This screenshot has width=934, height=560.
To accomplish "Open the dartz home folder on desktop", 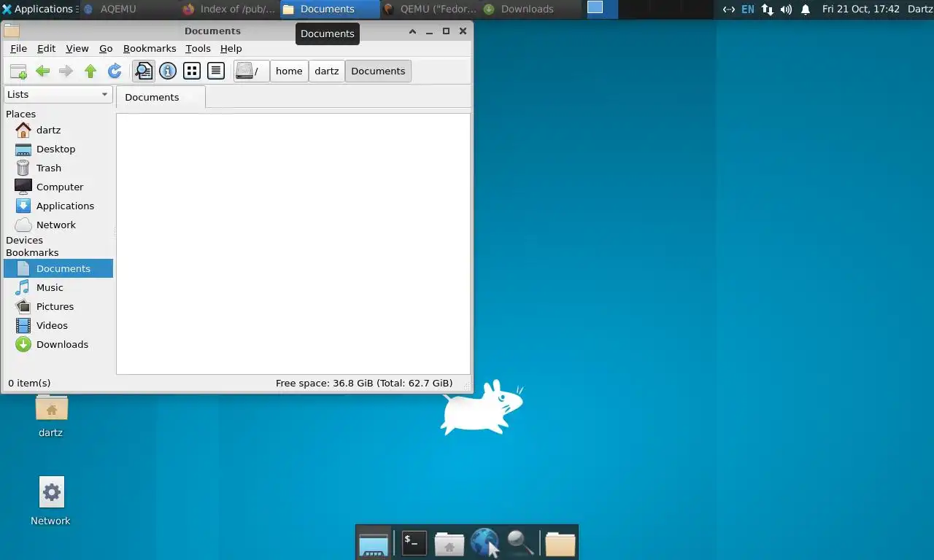I will pos(51,416).
